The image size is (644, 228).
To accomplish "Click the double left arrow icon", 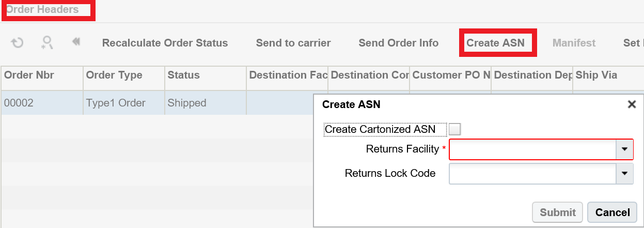I will pos(76,42).
